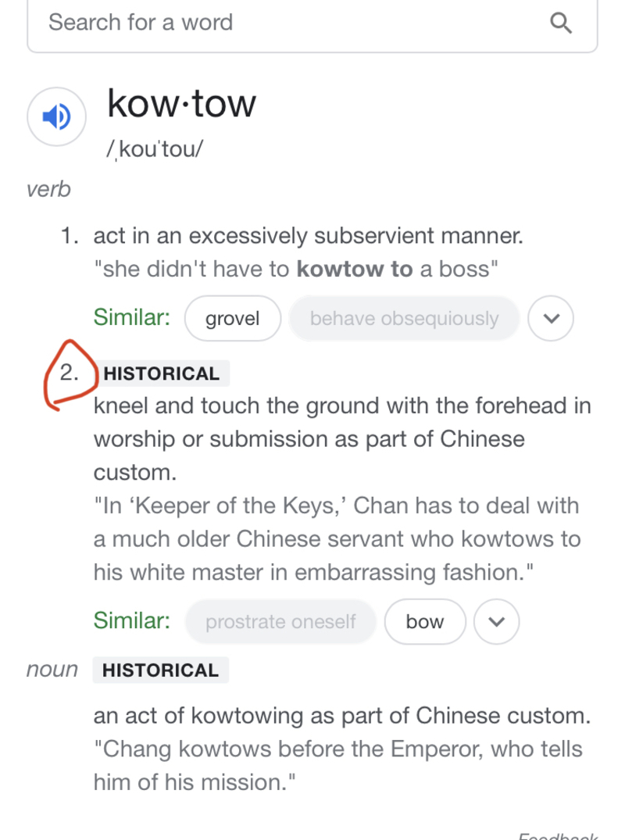Screen dimensions: 625x840
Task: Play the kowtow pronunciation audio
Action: pyautogui.click(x=57, y=116)
